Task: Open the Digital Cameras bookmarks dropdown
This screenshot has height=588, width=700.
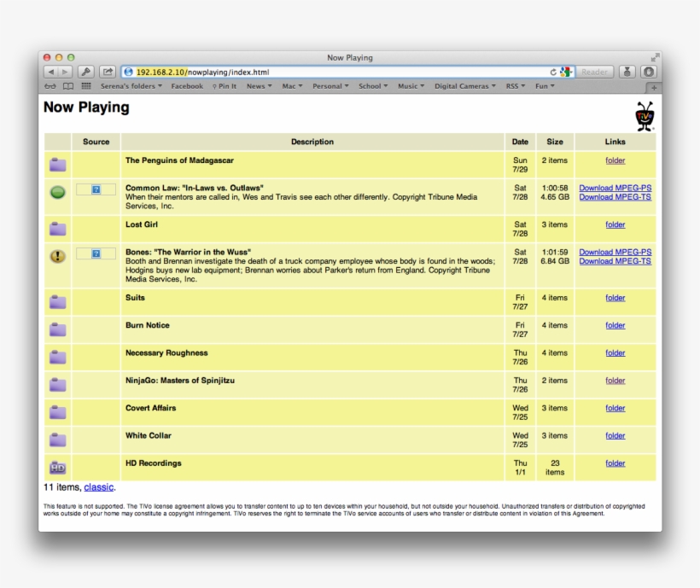Action: (464, 86)
